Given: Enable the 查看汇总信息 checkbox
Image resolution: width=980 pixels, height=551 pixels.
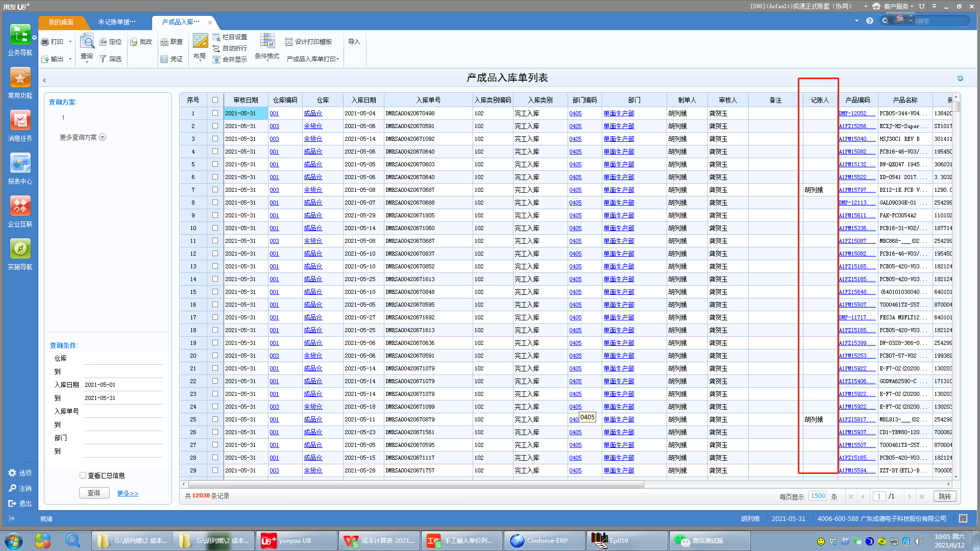Looking at the screenshot, I should click(x=83, y=475).
